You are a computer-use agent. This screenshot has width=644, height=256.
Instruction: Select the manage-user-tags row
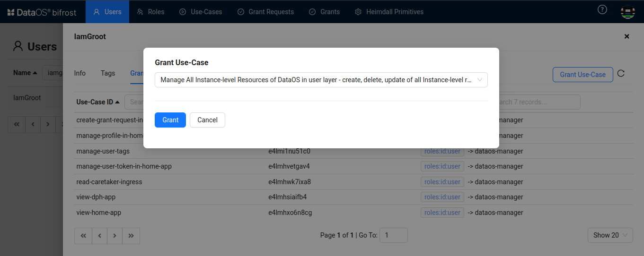(x=354, y=151)
